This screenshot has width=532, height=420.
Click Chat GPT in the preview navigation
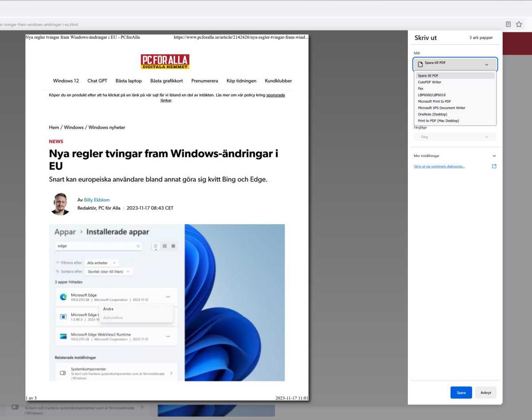(x=97, y=81)
